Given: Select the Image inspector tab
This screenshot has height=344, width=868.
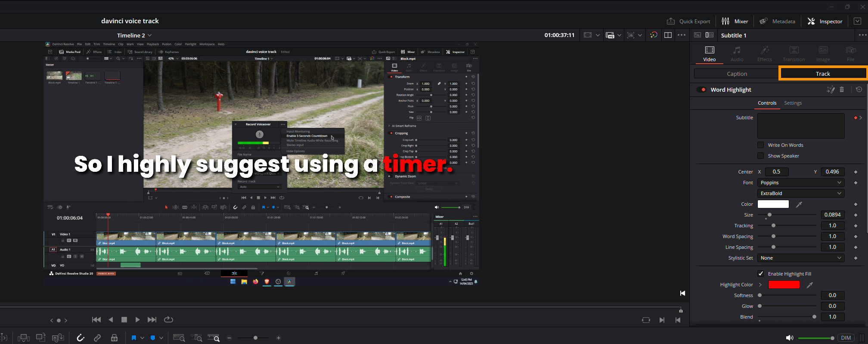Looking at the screenshot, I should pos(823,54).
